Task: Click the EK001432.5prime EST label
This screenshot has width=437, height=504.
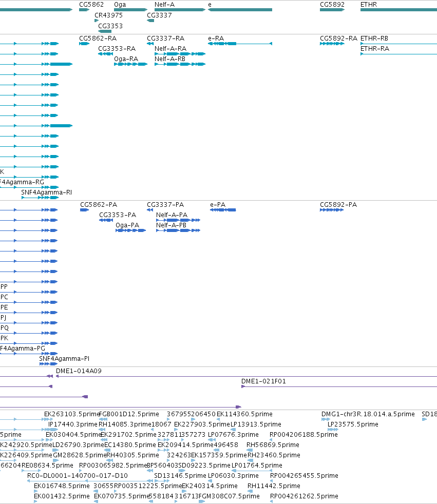Action: tap(62, 496)
